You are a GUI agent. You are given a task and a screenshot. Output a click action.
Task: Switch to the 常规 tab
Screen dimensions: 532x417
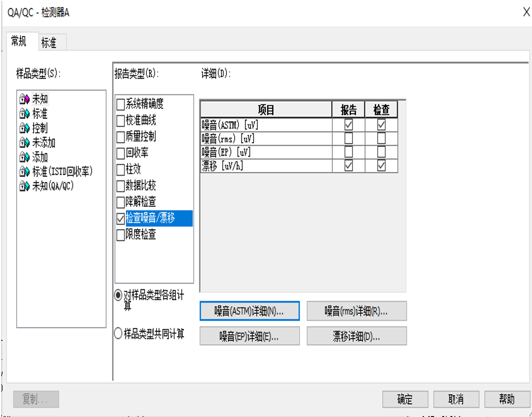tap(19, 41)
